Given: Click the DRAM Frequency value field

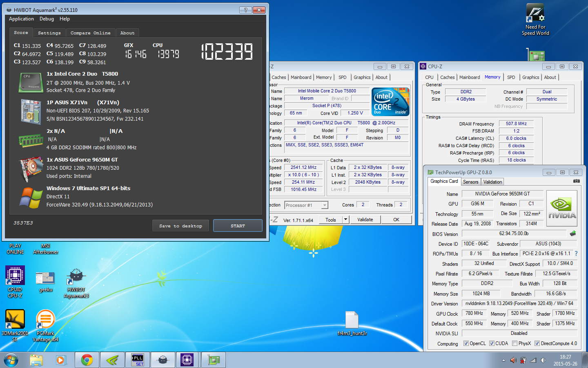Looking at the screenshot, I should (516, 123).
